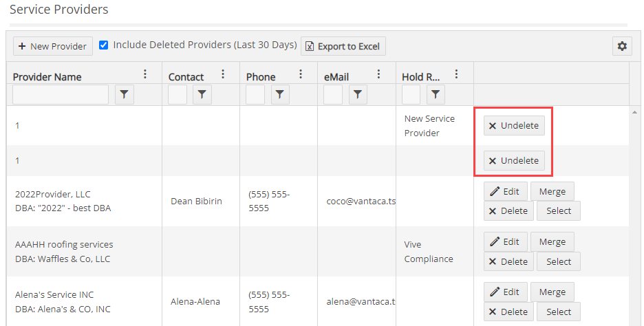Image resolution: width=644 pixels, height=326 pixels.
Task: Merge Alena's Service INC provider
Action: (x=552, y=292)
